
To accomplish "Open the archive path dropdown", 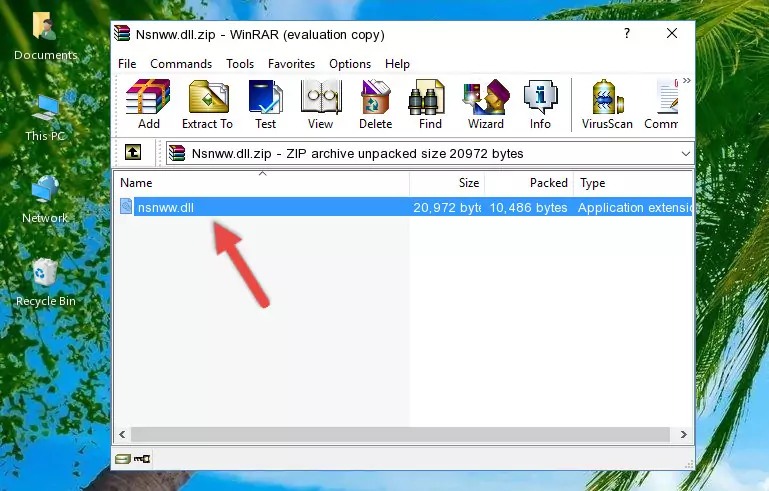I will pos(686,154).
